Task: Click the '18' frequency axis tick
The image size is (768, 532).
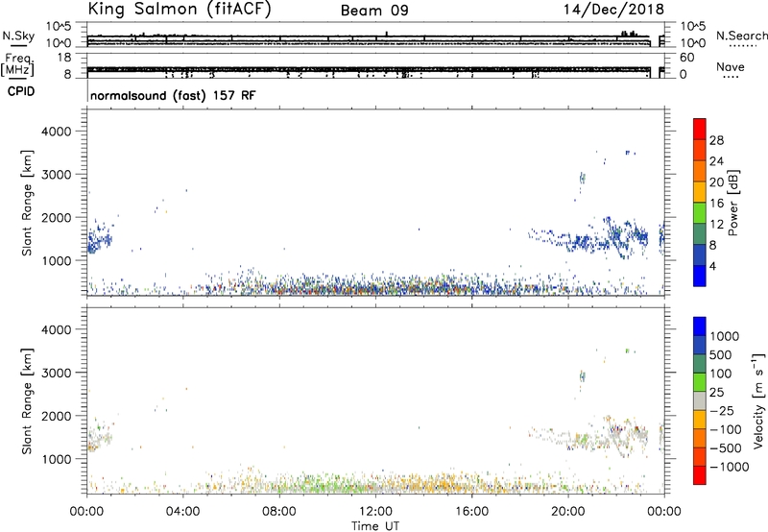Action: click(64, 58)
